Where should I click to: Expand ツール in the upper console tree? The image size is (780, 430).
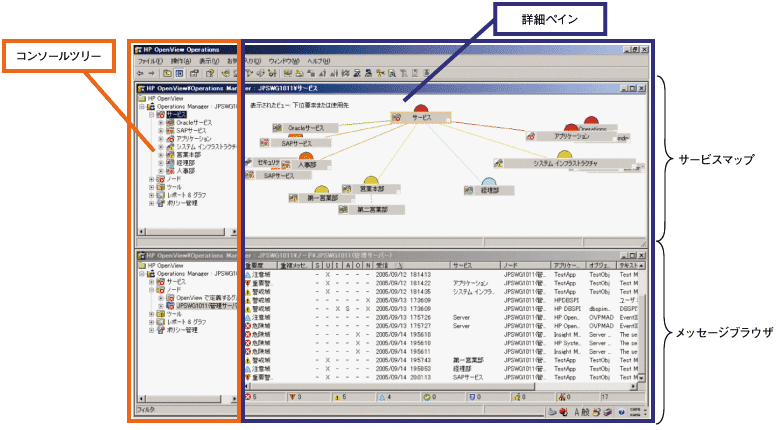click(152, 187)
